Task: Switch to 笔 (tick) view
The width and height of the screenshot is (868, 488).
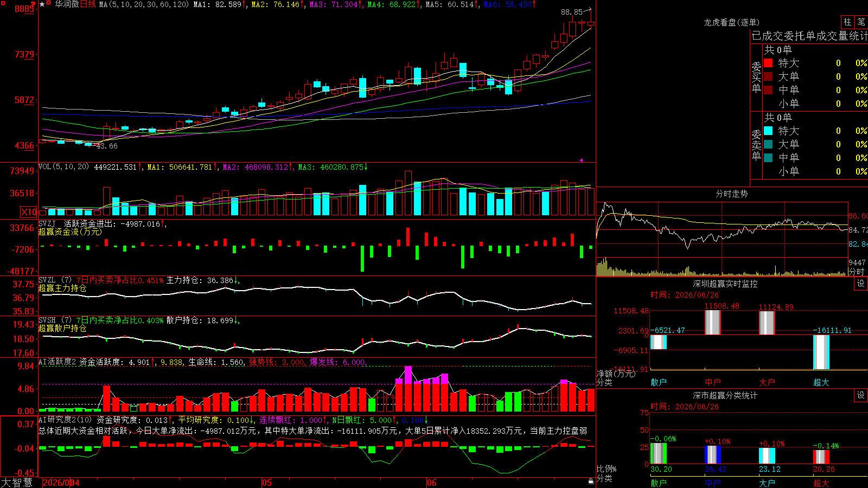Action: point(861,22)
